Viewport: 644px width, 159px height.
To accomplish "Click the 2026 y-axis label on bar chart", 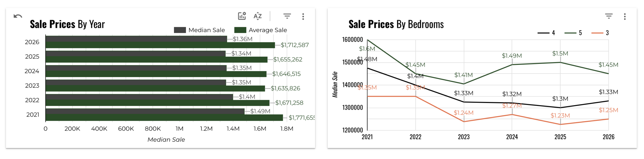I will pos(32,42).
